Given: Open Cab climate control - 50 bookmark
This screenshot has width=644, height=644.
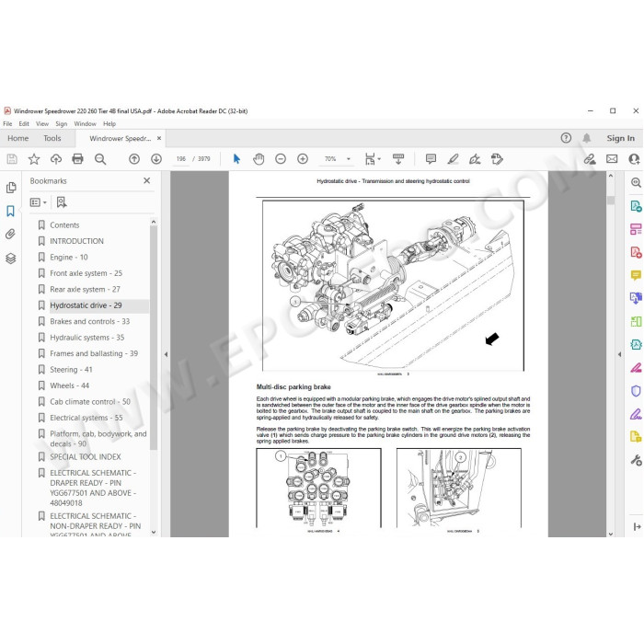Looking at the screenshot, I should [x=90, y=402].
